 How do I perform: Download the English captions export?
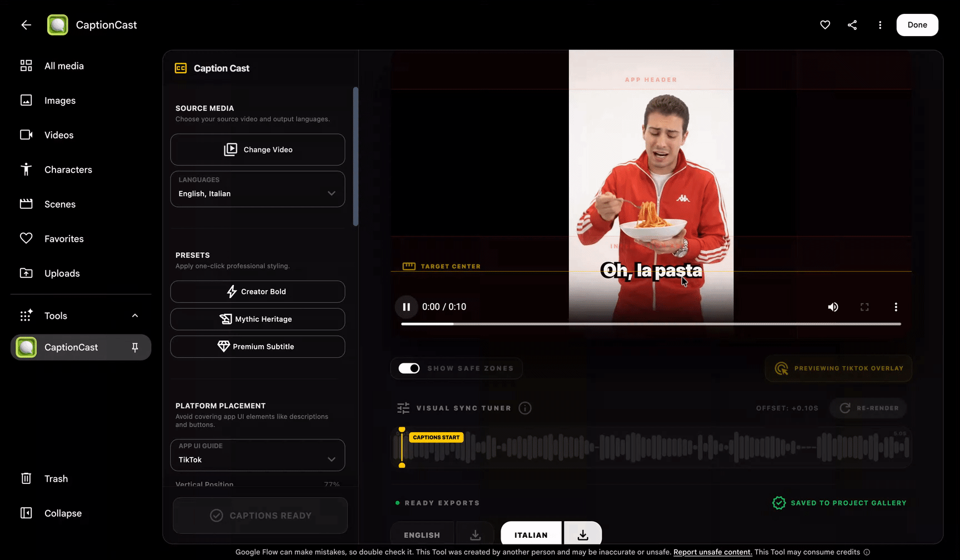tap(475, 535)
